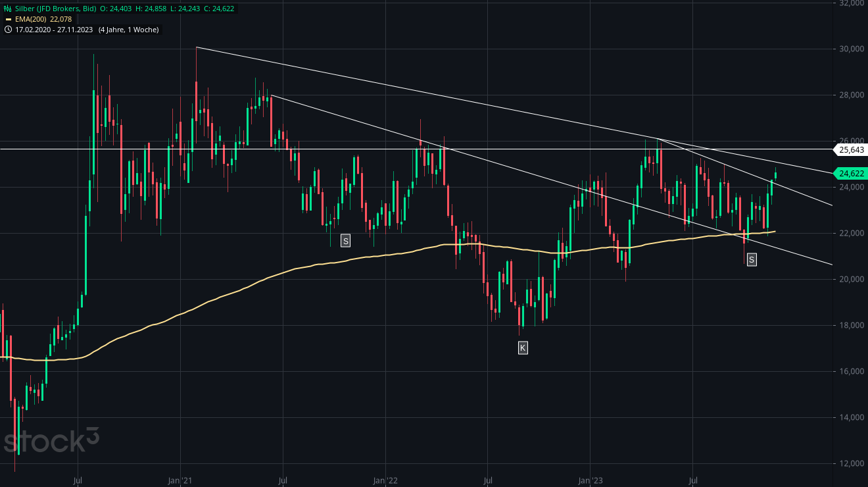Click the clock icon before the date range
Screen dimensions: 868x487
point(8,29)
